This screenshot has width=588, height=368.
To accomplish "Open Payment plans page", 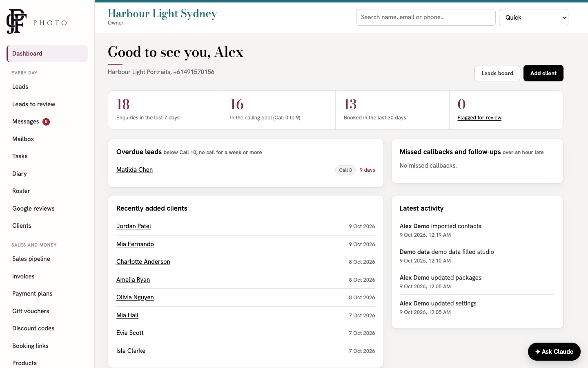I will (47, 294).
